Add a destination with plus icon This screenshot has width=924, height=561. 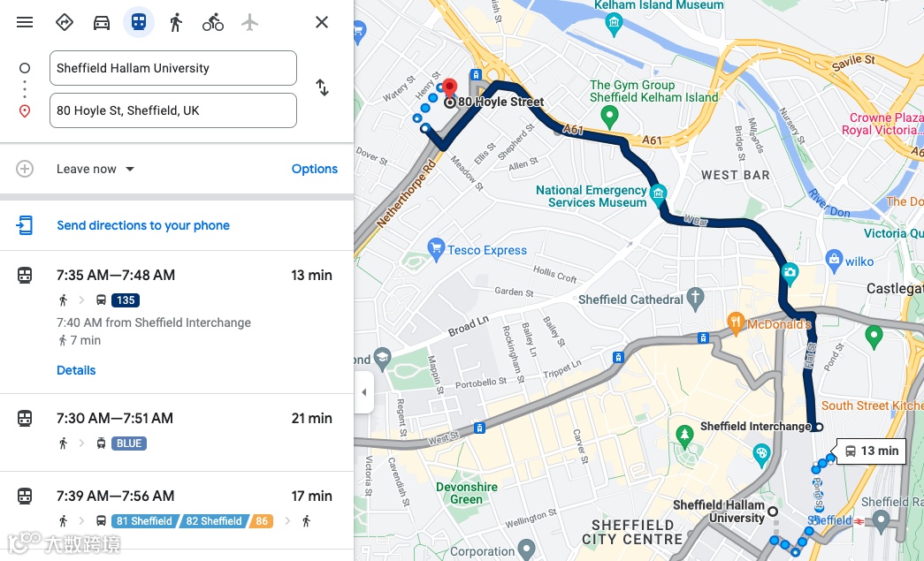25,169
